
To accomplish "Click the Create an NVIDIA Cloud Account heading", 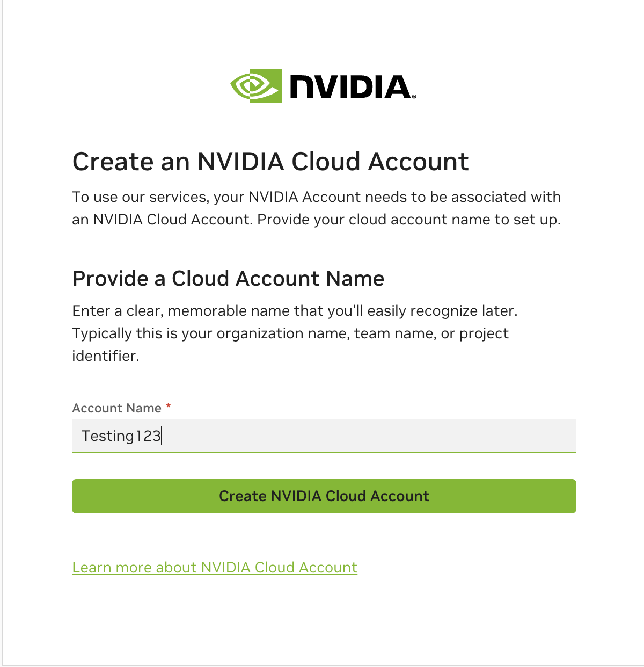I will 270,161.
